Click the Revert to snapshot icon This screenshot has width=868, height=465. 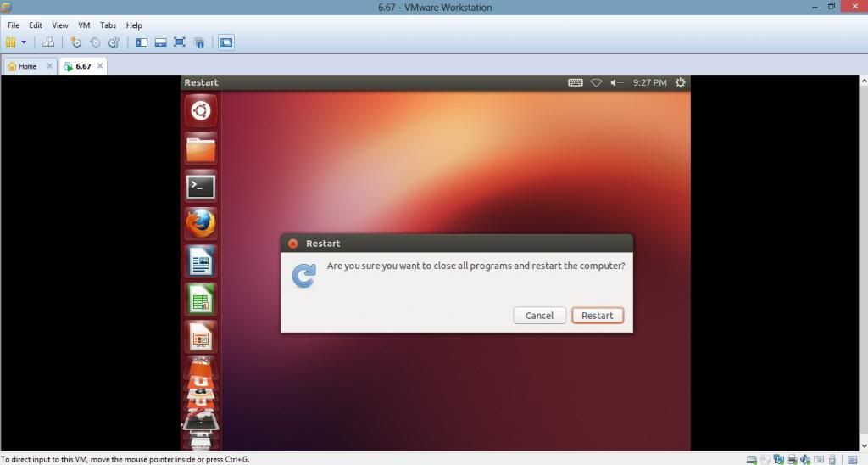95,42
